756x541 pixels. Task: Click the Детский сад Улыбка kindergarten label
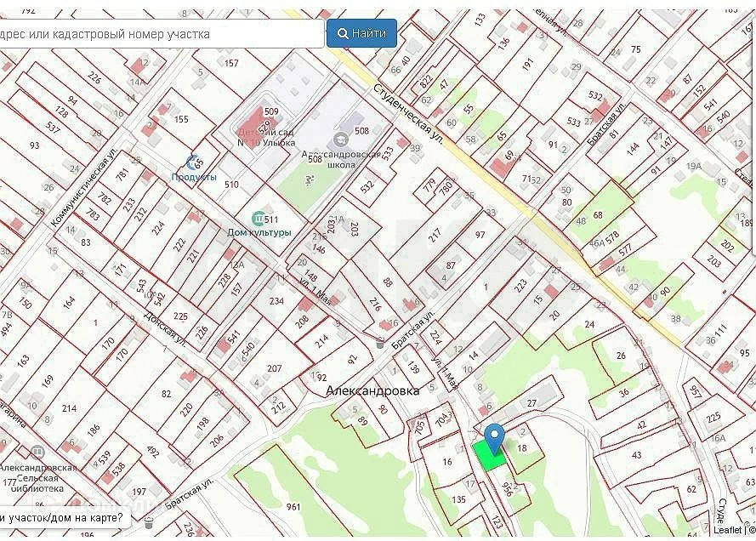coord(259,134)
